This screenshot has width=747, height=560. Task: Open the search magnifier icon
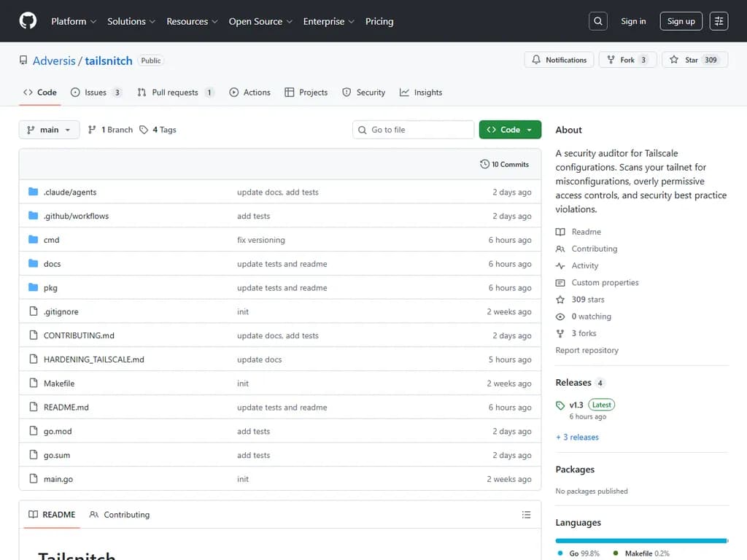[x=598, y=21]
